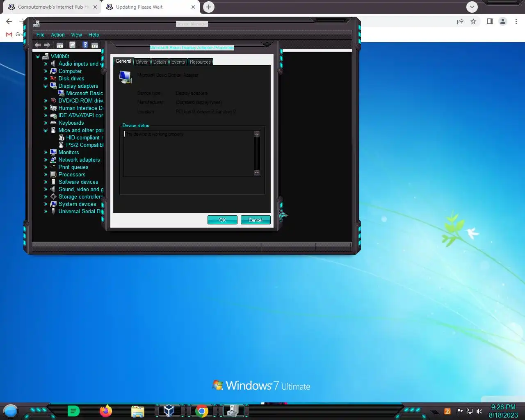Screen dimensions: 525x420
Task: Click the action pane toolbar icon
Action: (95, 45)
